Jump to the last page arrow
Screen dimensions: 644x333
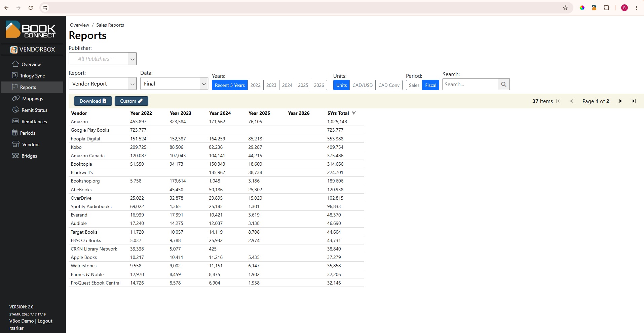point(634,101)
